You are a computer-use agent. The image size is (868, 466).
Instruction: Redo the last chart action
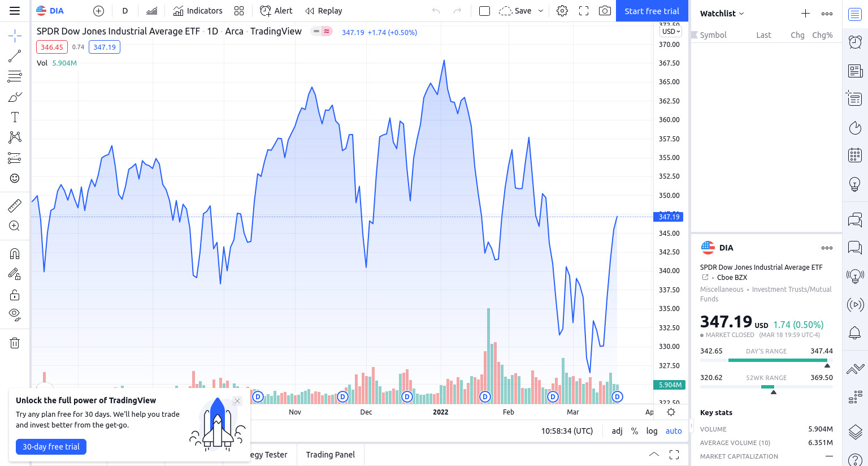click(x=457, y=11)
